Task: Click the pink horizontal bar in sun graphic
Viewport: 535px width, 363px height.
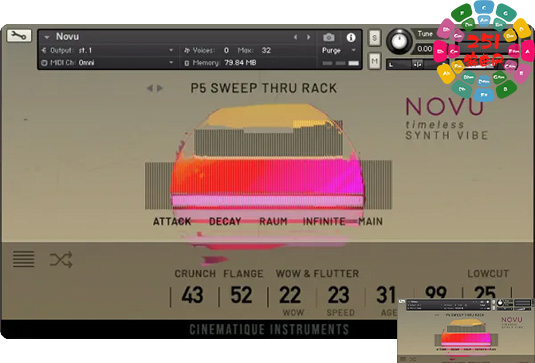Action: coord(268,201)
